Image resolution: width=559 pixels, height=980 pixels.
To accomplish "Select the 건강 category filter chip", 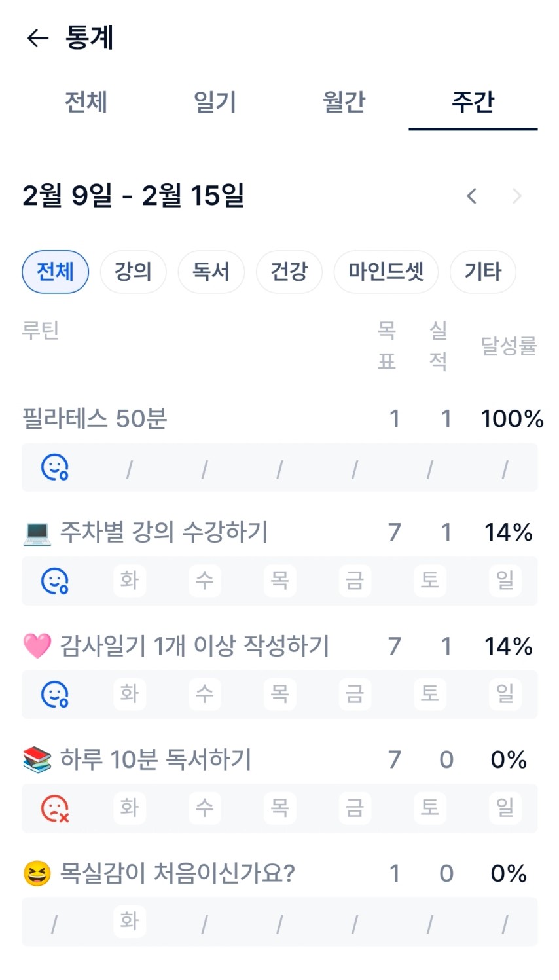I will pos(289,272).
